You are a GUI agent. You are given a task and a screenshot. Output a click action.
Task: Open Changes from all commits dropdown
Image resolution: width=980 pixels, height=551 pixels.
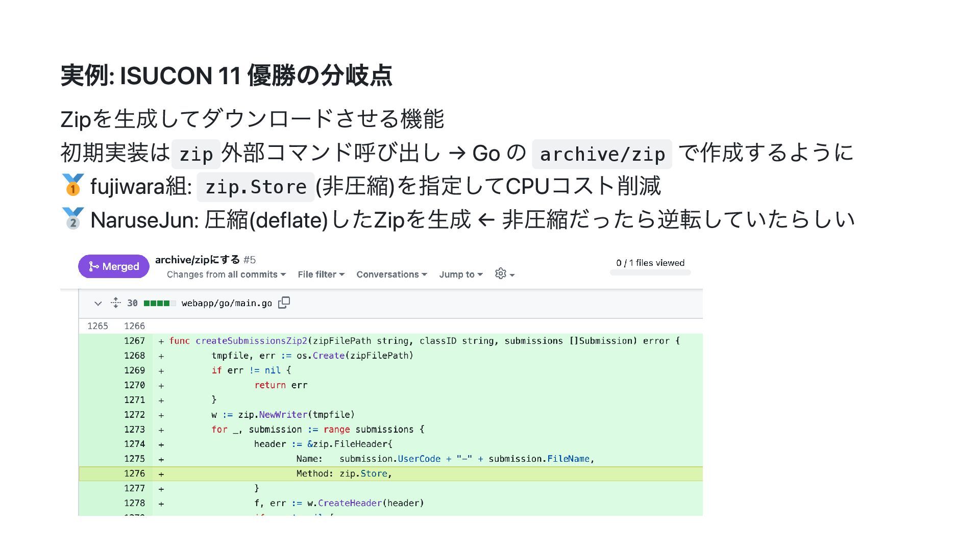pyautogui.click(x=226, y=274)
